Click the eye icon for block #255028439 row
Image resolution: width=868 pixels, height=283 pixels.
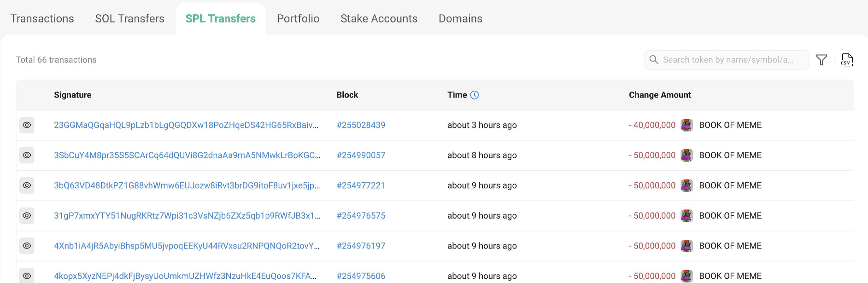(x=27, y=125)
